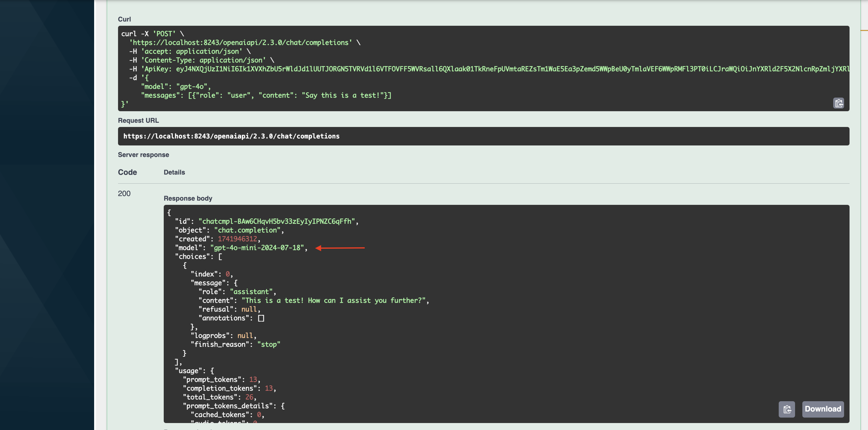Click the created timestamp 1741946312
The height and width of the screenshot is (430, 868).
pos(237,239)
